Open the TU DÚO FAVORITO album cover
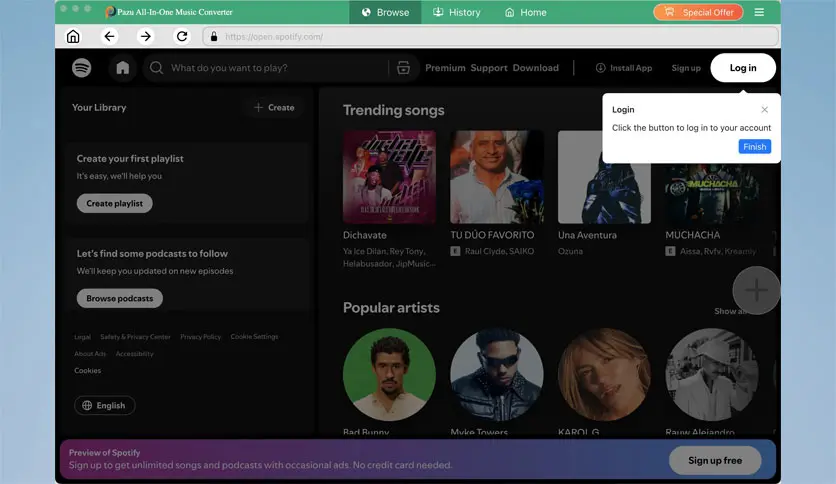 497,177
